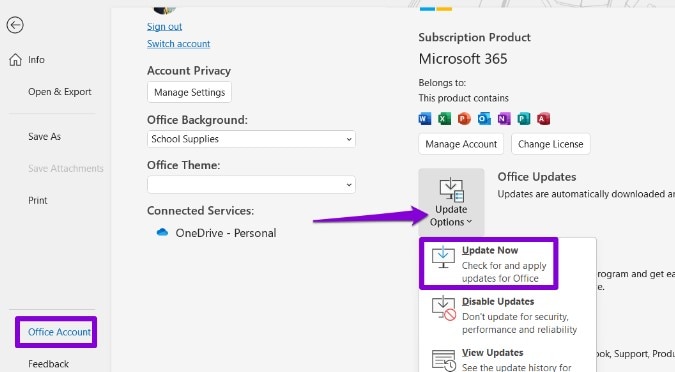Click the Account Privacy heading
This screenshot has height=372, width=675.
[x=189, y=71]
